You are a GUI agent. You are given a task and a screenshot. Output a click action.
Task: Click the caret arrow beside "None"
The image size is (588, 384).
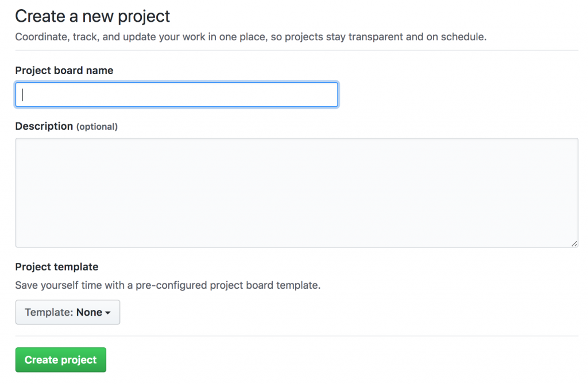click(108, 313)
